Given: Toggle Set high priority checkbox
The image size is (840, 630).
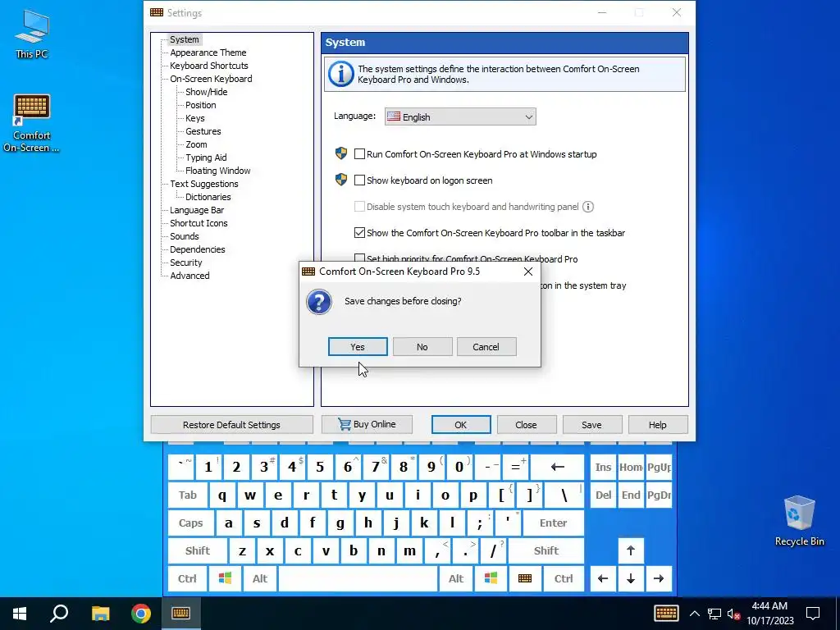Looking at the screenshot, I should click(359, 258).
